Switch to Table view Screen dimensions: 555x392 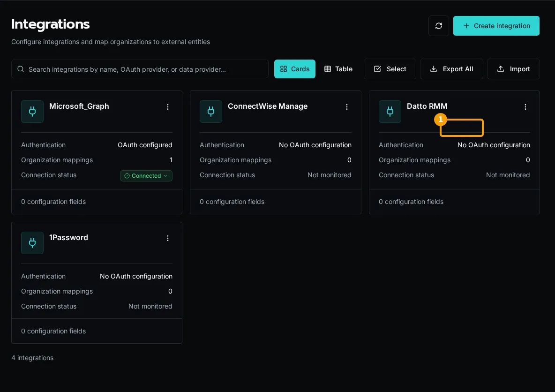(x=338, y=69)
